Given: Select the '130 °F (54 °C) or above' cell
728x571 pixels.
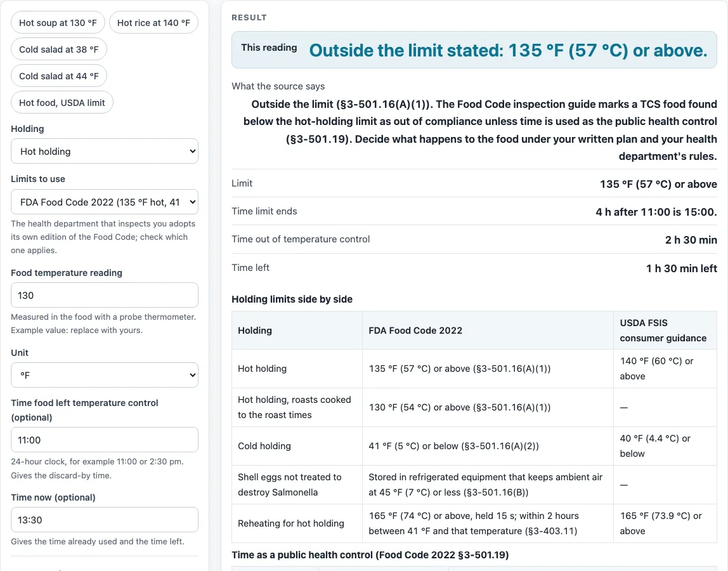Looking at the screenshot, I should tap(488, 407).
